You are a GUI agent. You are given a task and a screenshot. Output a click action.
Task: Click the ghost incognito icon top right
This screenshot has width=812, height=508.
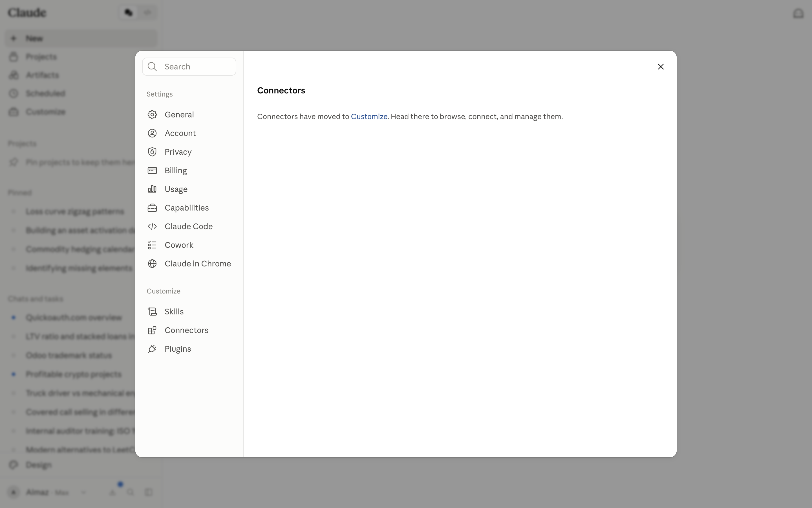point(798,13)
